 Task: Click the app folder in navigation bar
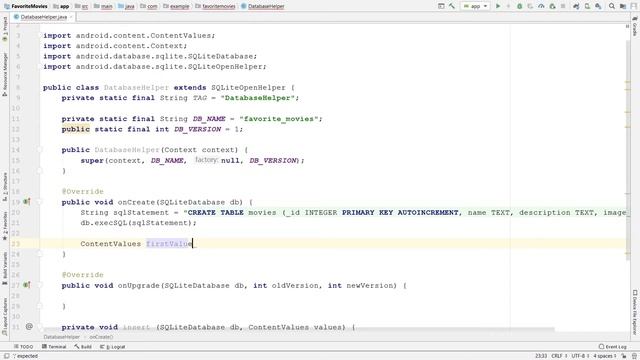coord(61,6)
